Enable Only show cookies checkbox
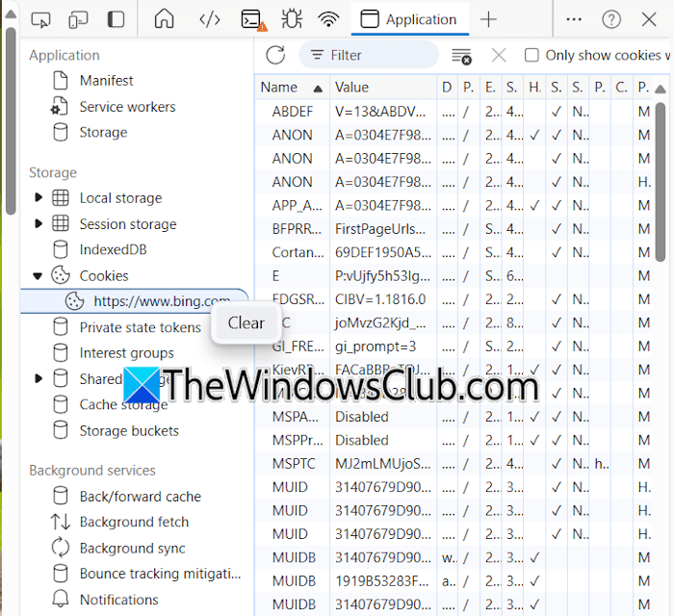The height and width of the screenshot is (616, 674). [x=531, y=56]
